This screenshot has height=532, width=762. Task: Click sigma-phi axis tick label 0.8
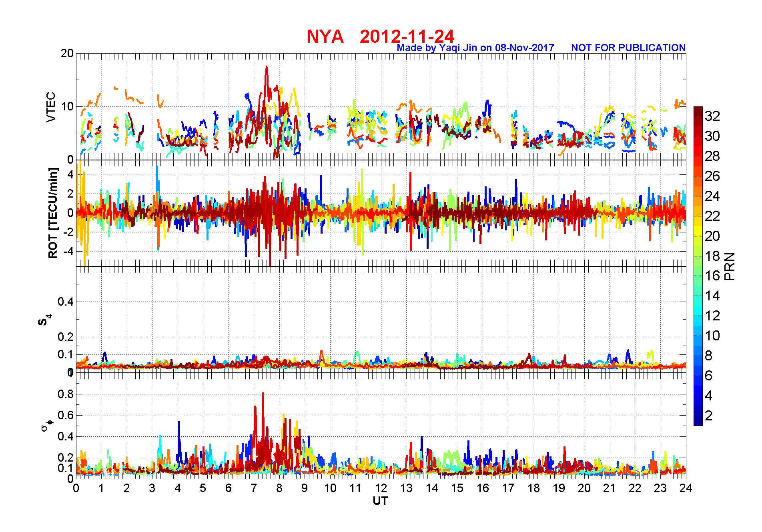click(66, 394)
